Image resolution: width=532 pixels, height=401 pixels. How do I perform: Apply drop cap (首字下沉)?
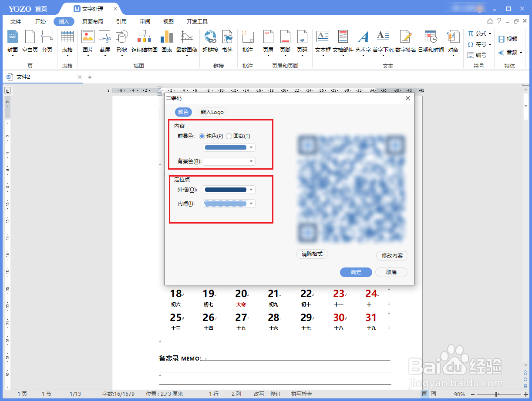tap(383, 43)
